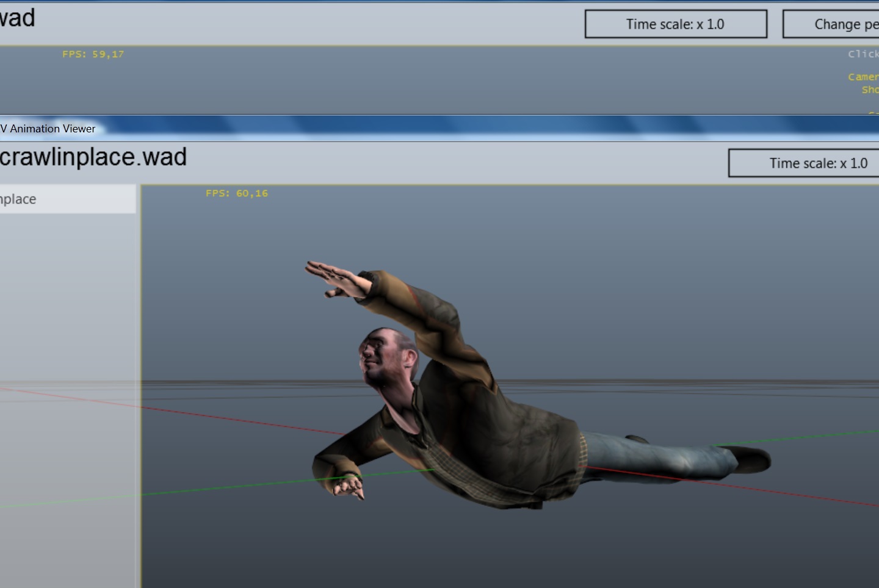The image size is (879, 588).
Task: Click the character's brown jacket torso
Action: (x=501, y=439)
